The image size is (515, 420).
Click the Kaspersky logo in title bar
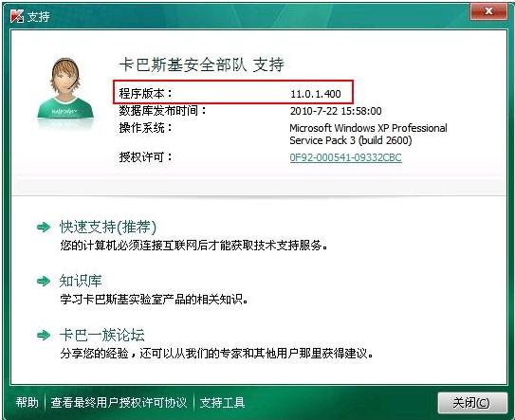[17, 16]
